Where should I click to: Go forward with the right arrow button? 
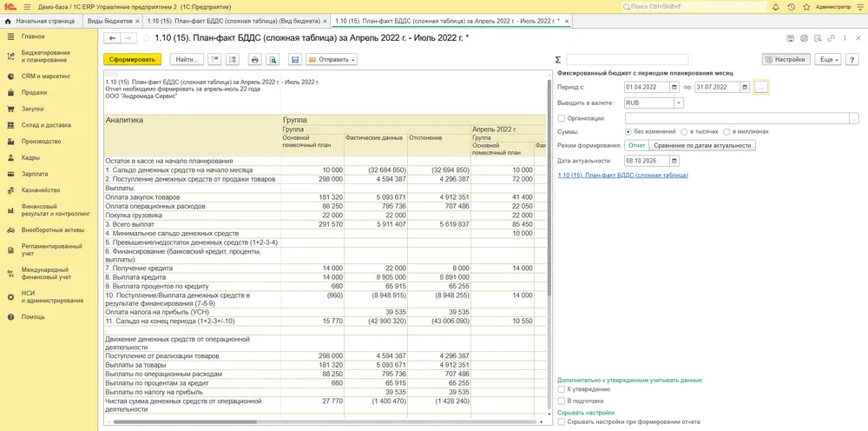click(128, 38)
